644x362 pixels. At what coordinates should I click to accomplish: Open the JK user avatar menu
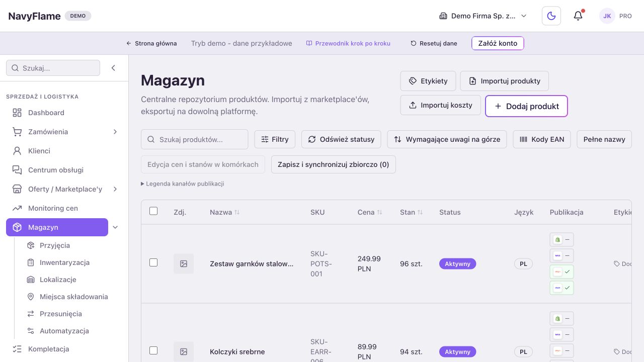click(607, 16)
